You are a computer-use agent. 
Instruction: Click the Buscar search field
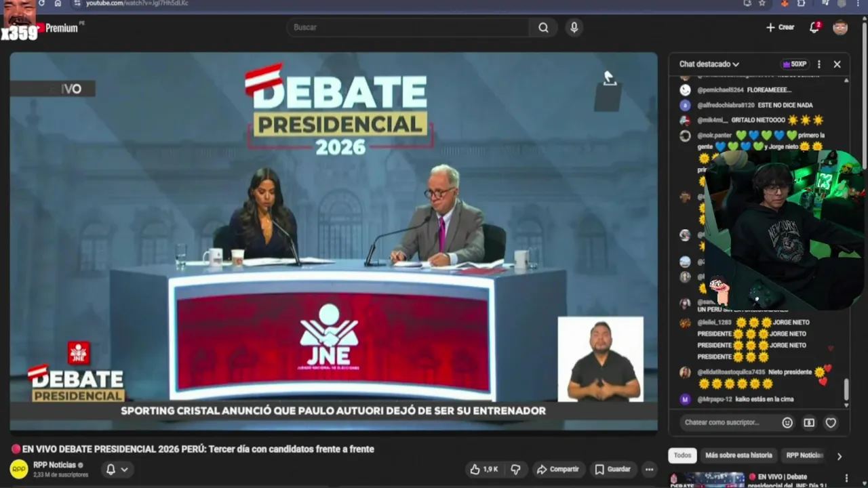click(409, 28)
